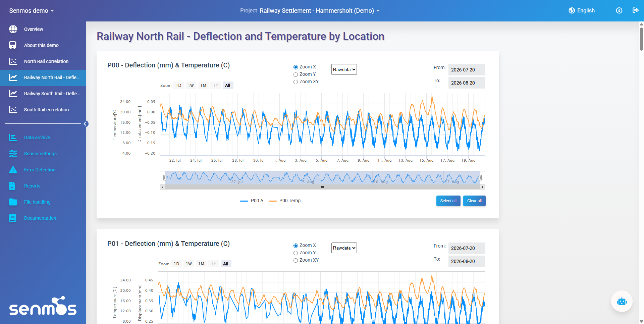The image size is (644, 324).
Task: Click the logout icon in header
Action: [x=636, y=10]
